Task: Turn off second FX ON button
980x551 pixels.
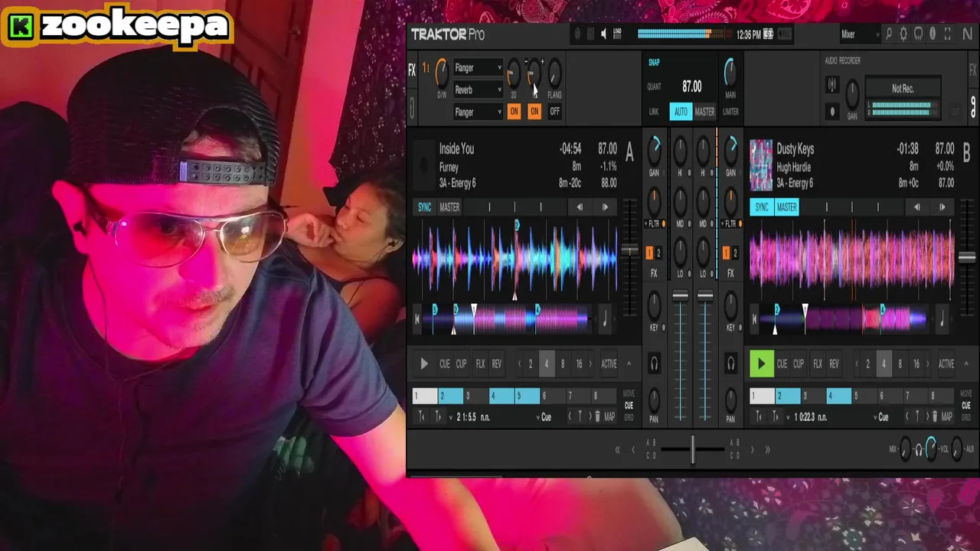Action: [534, 112]
